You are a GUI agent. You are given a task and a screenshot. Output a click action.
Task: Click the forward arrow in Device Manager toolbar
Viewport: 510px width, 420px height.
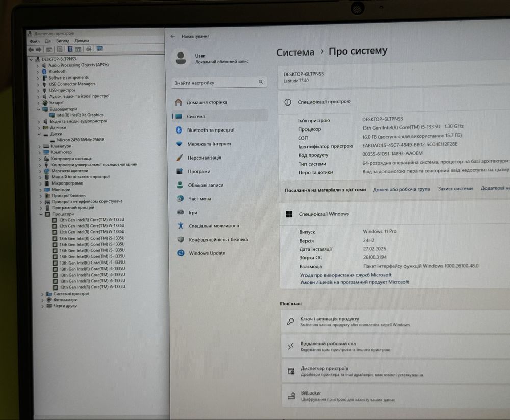click(39, 50)
